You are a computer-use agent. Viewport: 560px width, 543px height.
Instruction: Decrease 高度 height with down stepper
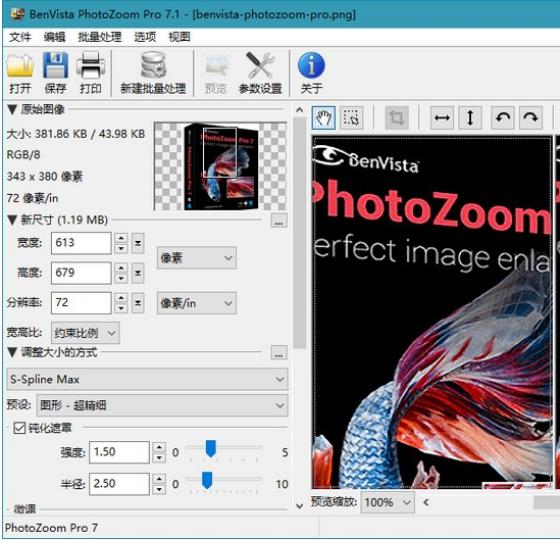(x=121, y=278)
